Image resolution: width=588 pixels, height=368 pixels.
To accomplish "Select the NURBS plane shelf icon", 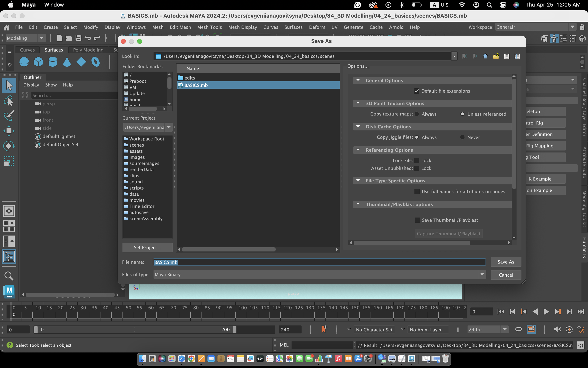I will 81,62.
